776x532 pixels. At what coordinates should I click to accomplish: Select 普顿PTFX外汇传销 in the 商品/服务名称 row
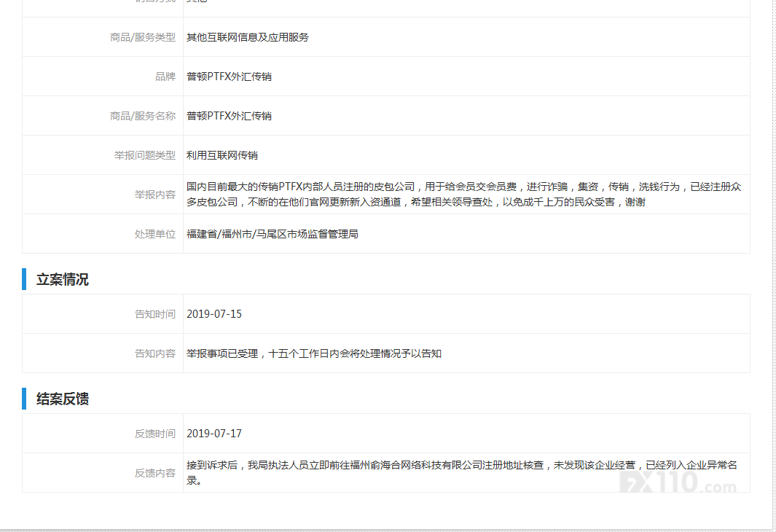(x=229, y=116)
